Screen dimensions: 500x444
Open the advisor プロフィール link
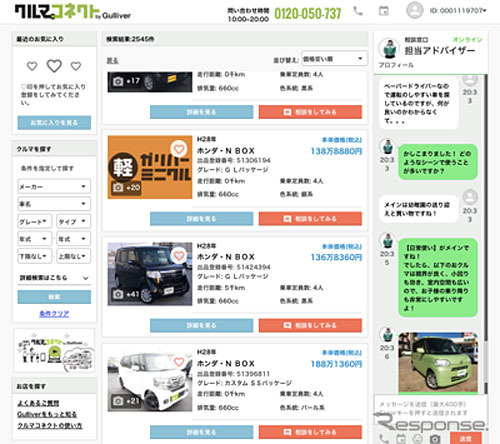click(x=396, y=65)
